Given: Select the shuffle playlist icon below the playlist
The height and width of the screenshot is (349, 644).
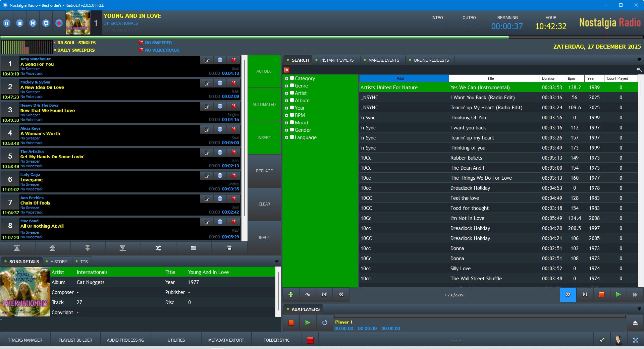Looking at the screenshot, I should tap(158, 248).
